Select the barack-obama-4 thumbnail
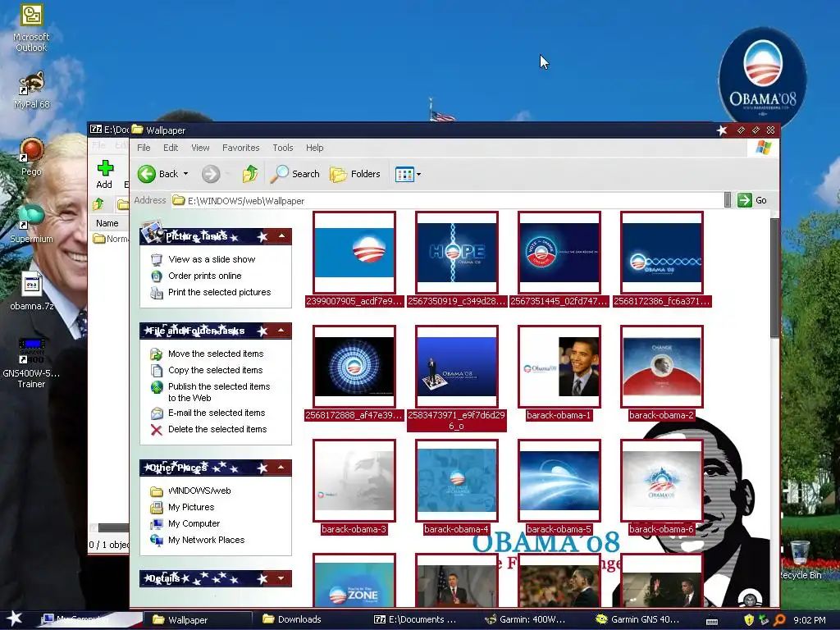This screenshot has height=630, width=840. [x=456, y=481]
